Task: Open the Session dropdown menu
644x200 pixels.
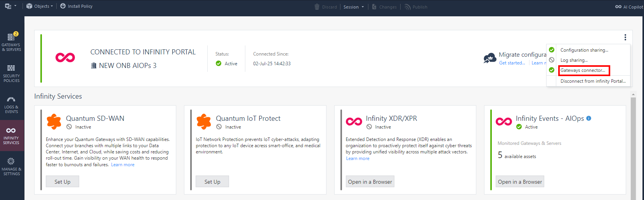Action: (x=354, y=7)
